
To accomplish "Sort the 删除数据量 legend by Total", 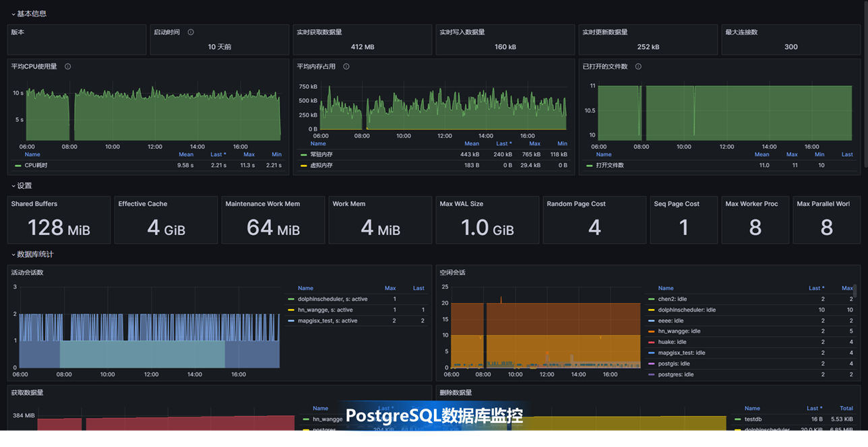I will pyautogui.click(x=846, y=408).
